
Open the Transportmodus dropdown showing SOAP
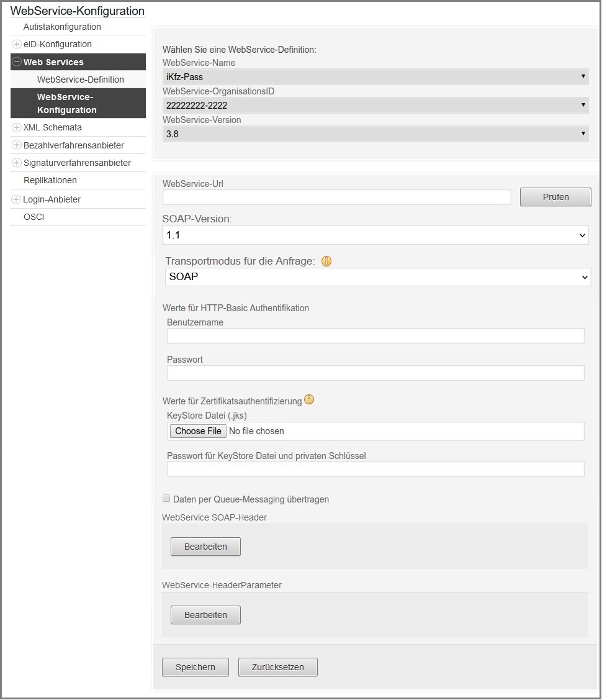click(x=378, y=277)
